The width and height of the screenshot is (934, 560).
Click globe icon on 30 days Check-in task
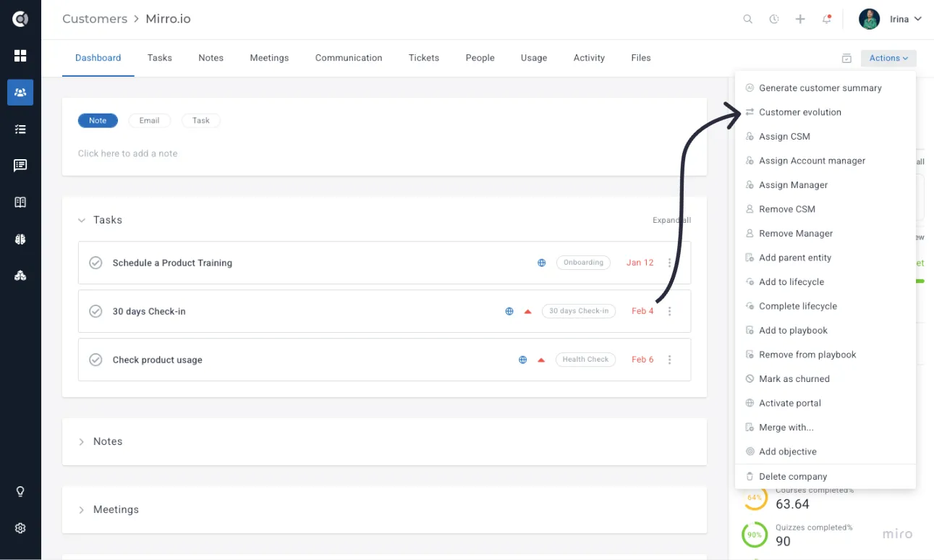509,311
